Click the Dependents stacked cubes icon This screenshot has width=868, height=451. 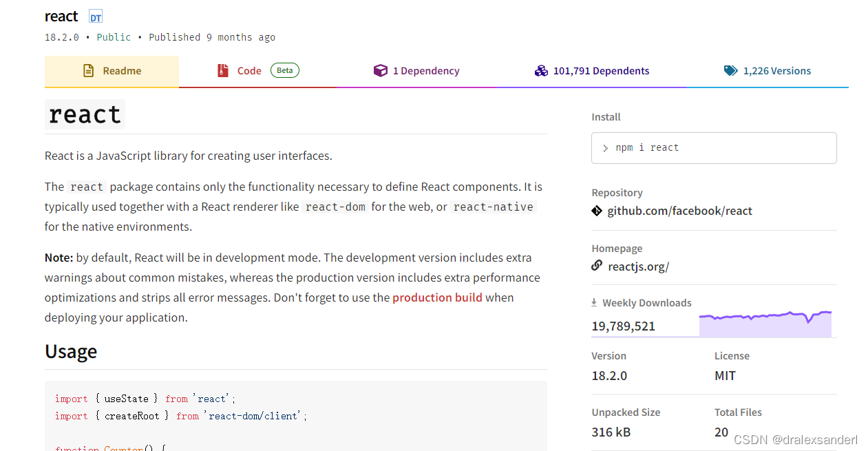pyautogui.click(x=541, y=71)
